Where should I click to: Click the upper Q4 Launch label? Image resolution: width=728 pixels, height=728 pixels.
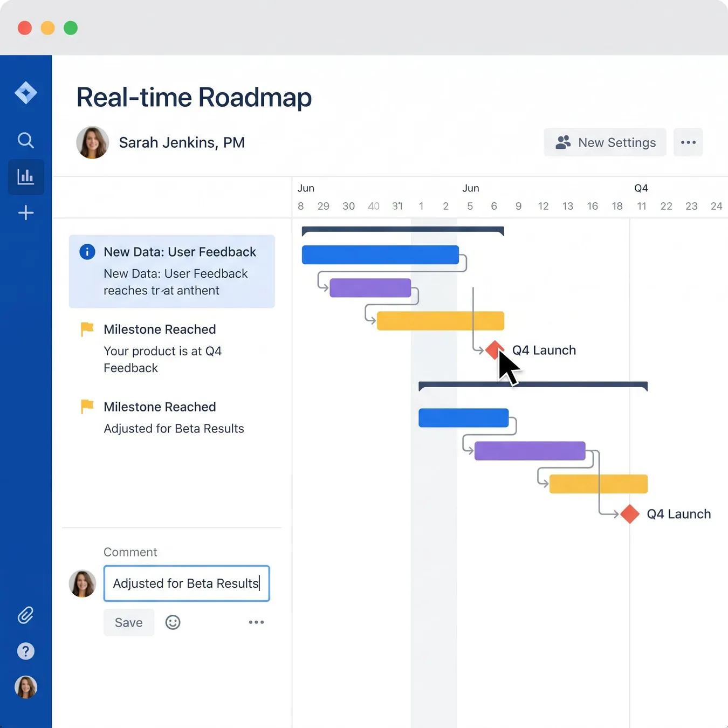(544, 351)
